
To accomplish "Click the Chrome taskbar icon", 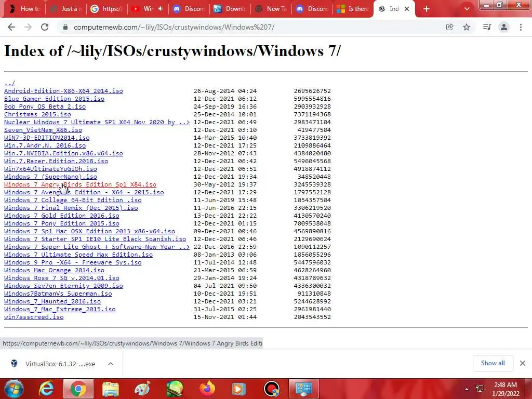I will click(78, 389).
